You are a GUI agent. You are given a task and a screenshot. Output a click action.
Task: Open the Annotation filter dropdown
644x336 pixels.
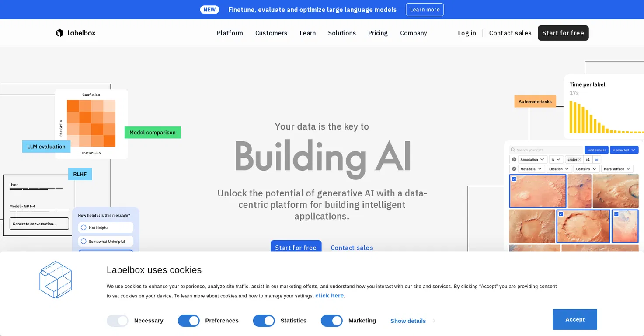(532, 160)
